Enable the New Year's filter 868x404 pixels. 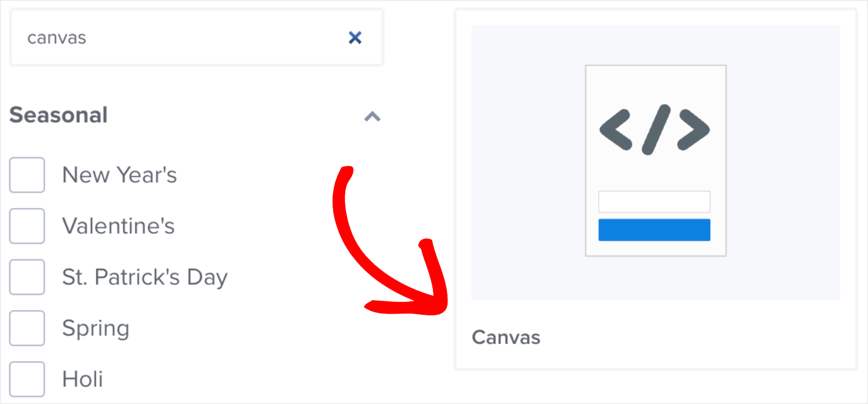point(27,174)
